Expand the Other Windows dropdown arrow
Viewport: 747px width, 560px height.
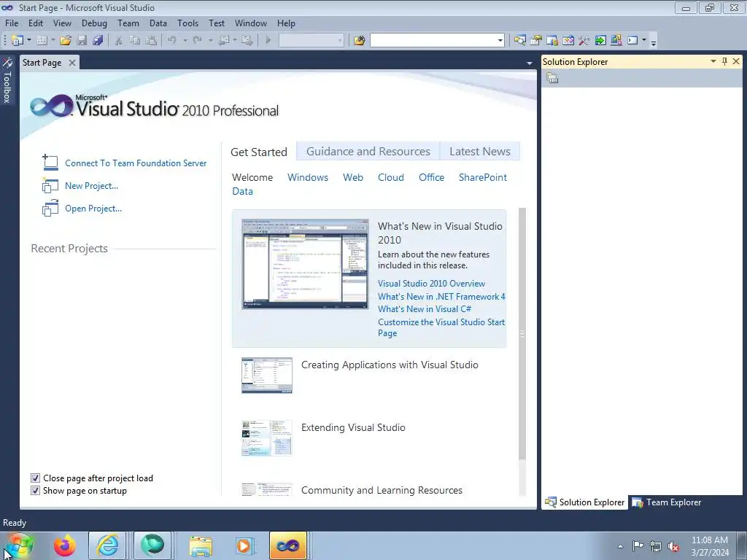[643, 41]
